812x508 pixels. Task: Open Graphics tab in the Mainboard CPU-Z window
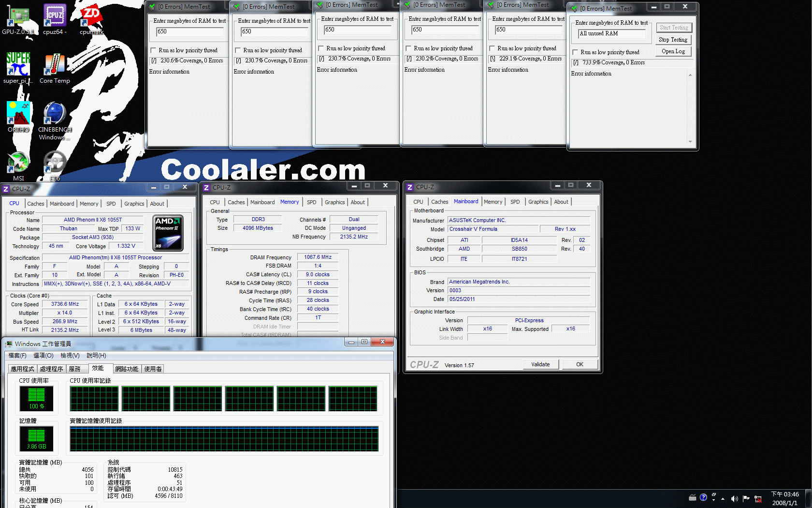click(538, 202)
